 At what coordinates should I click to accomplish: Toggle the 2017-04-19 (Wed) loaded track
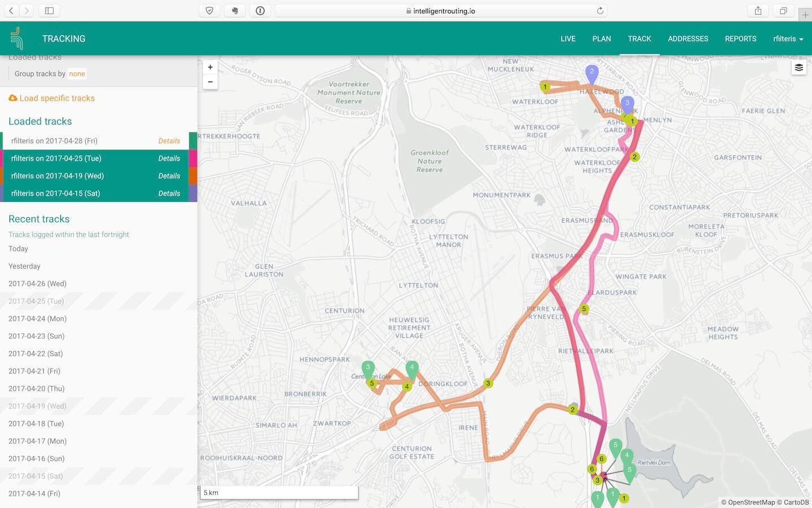[58, 176]
